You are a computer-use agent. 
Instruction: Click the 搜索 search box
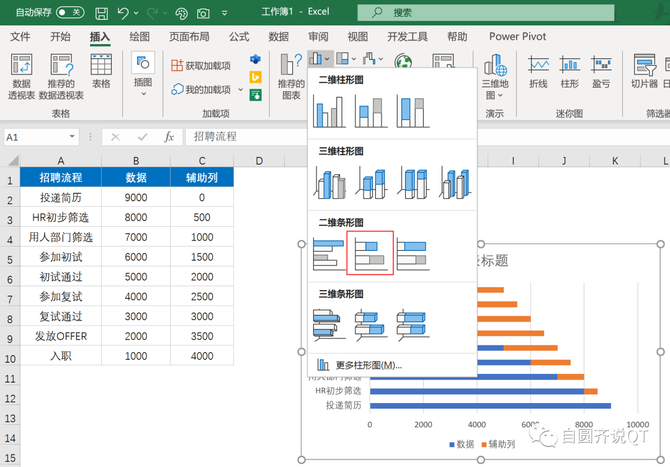486,13
